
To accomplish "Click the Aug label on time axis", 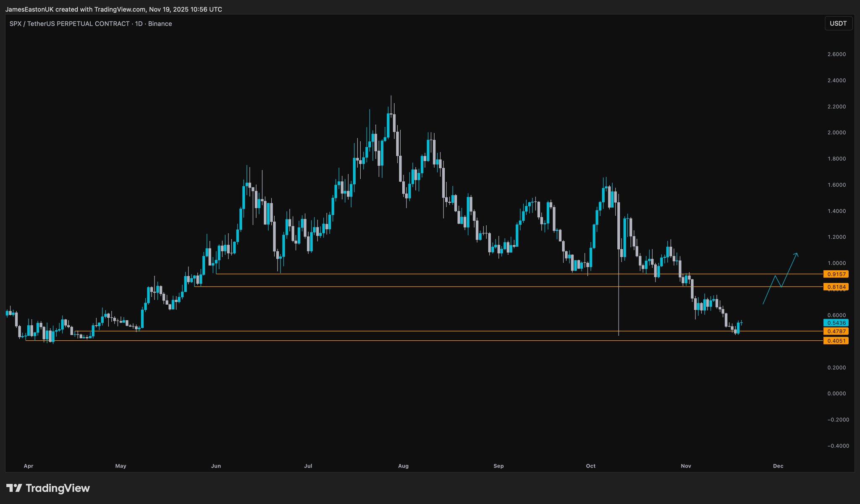I will [403, 466].
